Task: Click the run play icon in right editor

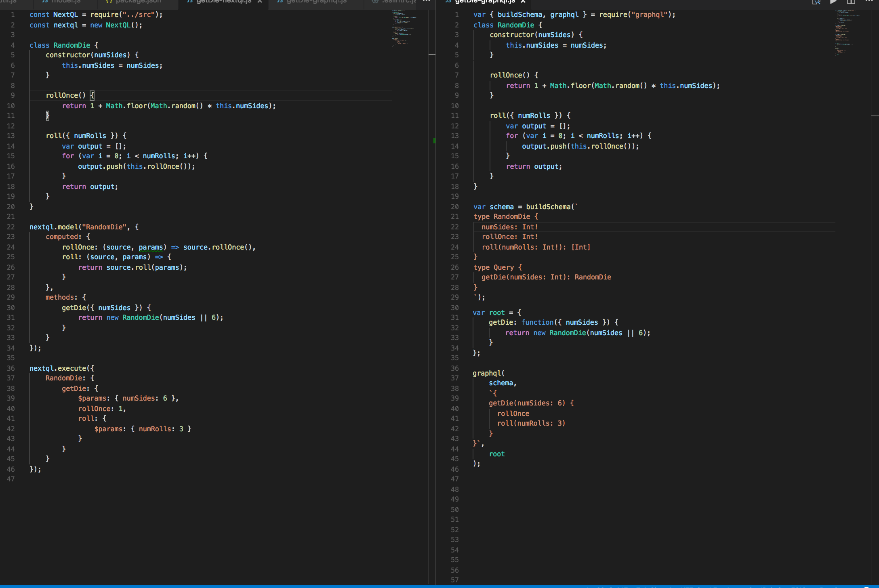Action: click(x=833, y=2)
